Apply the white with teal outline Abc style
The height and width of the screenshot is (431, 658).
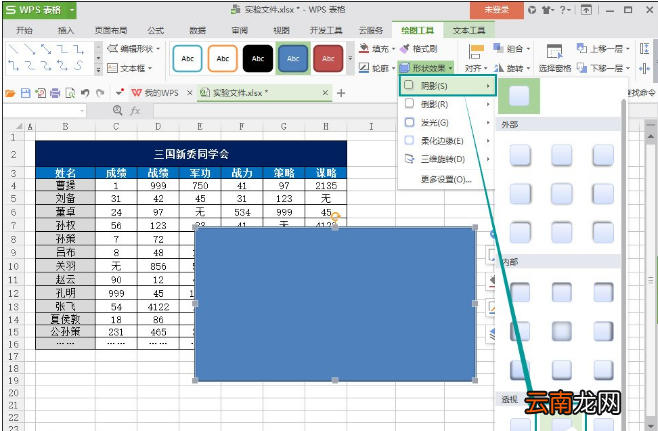187,58
